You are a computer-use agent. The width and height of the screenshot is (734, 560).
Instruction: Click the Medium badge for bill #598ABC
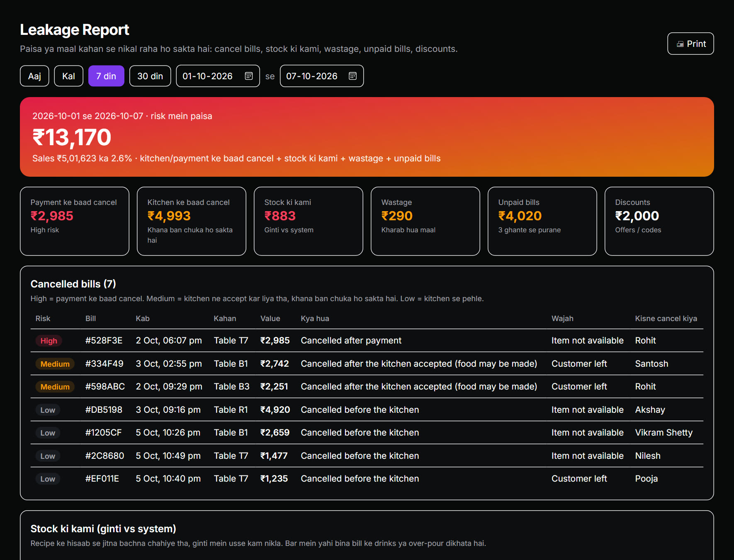pyautogui.click(x=55, y=387)
